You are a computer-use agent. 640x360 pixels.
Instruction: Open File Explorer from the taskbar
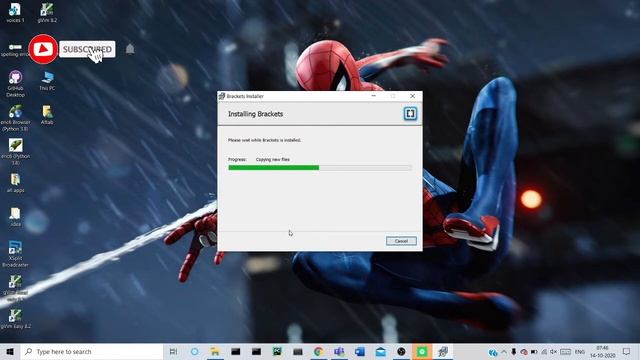click(x=215, y=351)
